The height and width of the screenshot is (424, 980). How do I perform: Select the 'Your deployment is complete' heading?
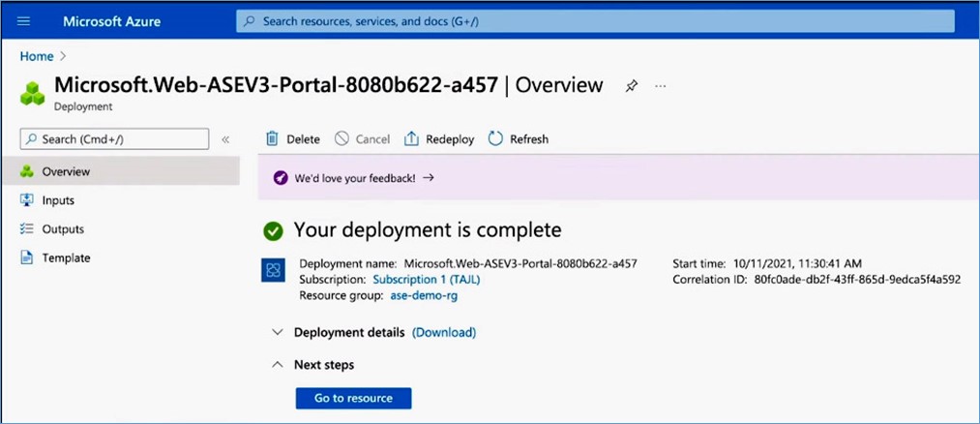(x=428, y=230)
